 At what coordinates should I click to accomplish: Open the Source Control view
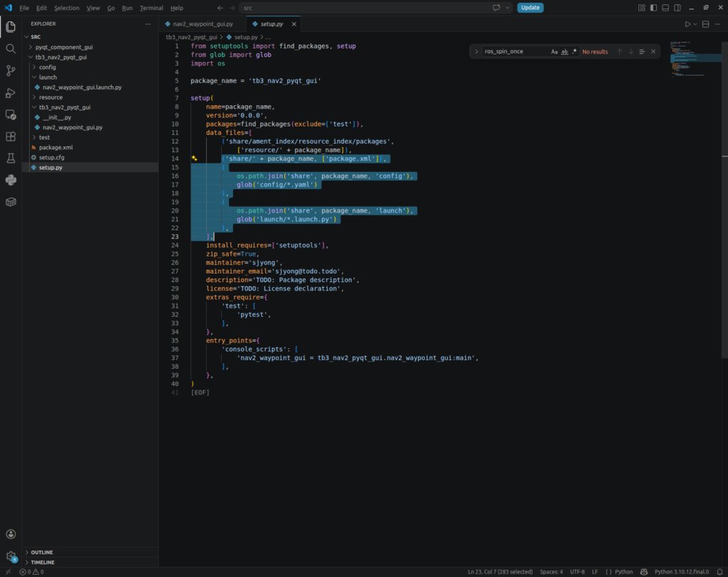11,70
